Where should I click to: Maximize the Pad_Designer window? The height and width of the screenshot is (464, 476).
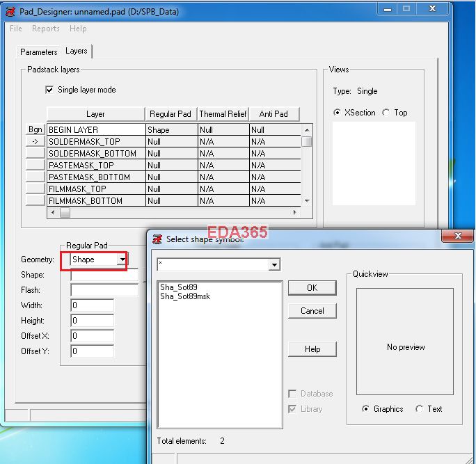pos(406,9)
